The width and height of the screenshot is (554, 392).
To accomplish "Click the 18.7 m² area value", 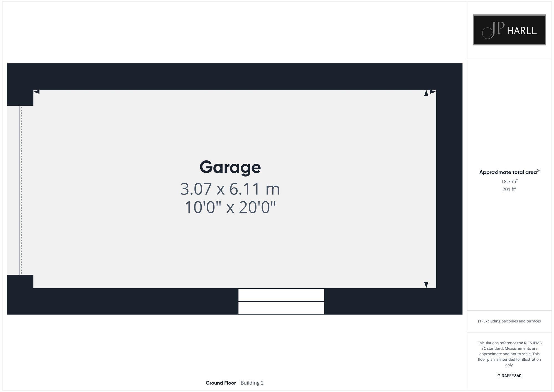I will point(509,182).
